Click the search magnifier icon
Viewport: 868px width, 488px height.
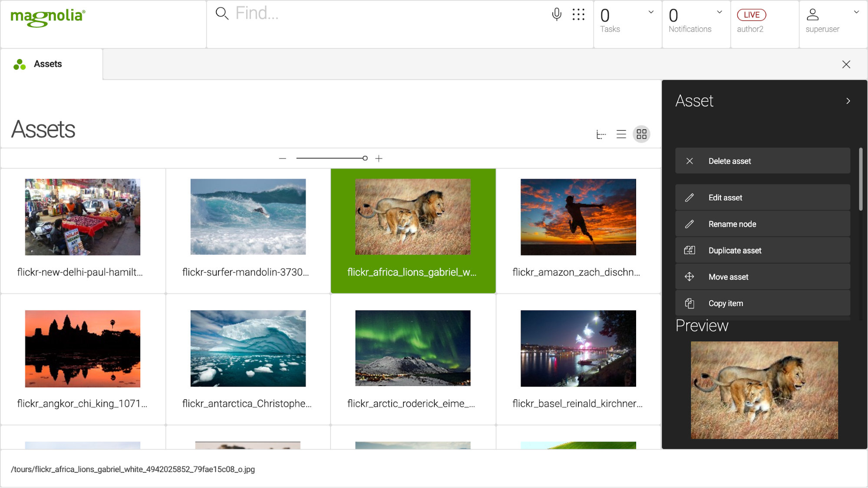(x=222, y=13)
